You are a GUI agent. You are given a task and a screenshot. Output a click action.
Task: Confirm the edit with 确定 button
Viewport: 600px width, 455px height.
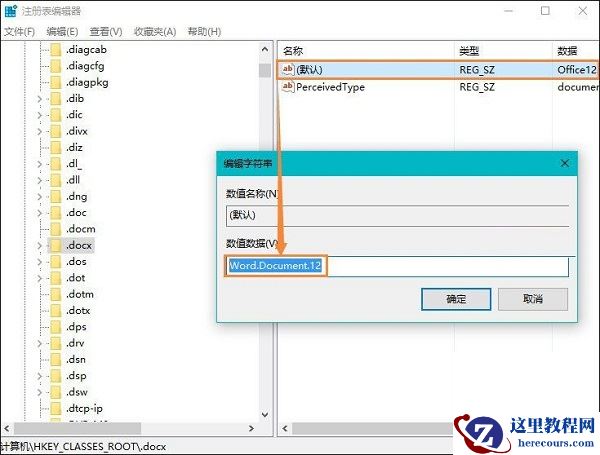pos(456,299)
